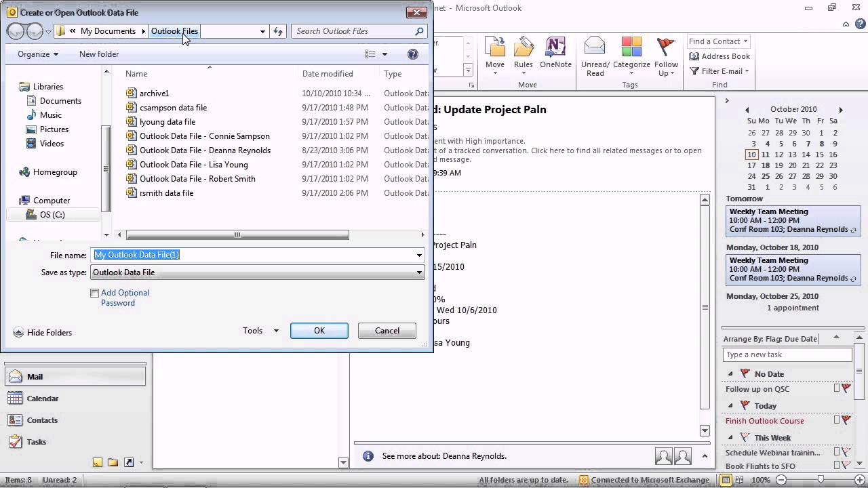Open the address bar history dropdown arrow

262,31
